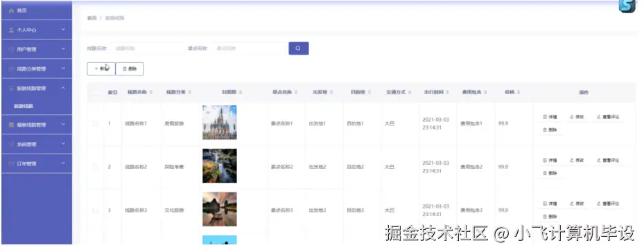This screenshot has width=644, height=252.
Task: Open the 用户管理 sidebar menu
Action: click(x=37, y=49)
